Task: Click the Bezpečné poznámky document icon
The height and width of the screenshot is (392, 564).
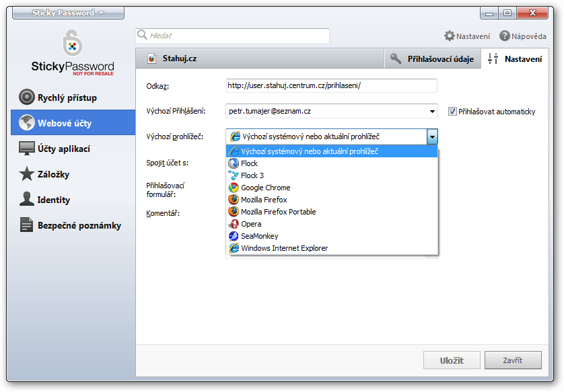Action: click(x=27, y=225)
